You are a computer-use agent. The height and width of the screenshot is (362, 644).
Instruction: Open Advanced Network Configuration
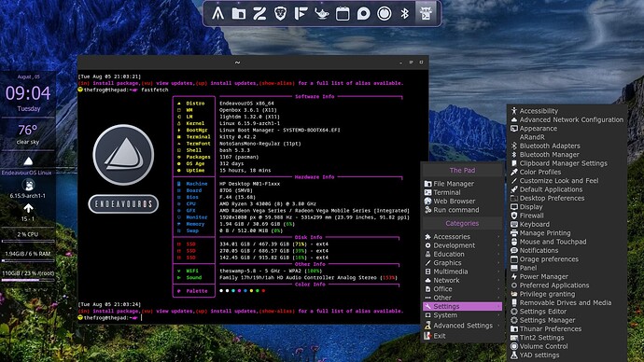click(x=567, y=119)
